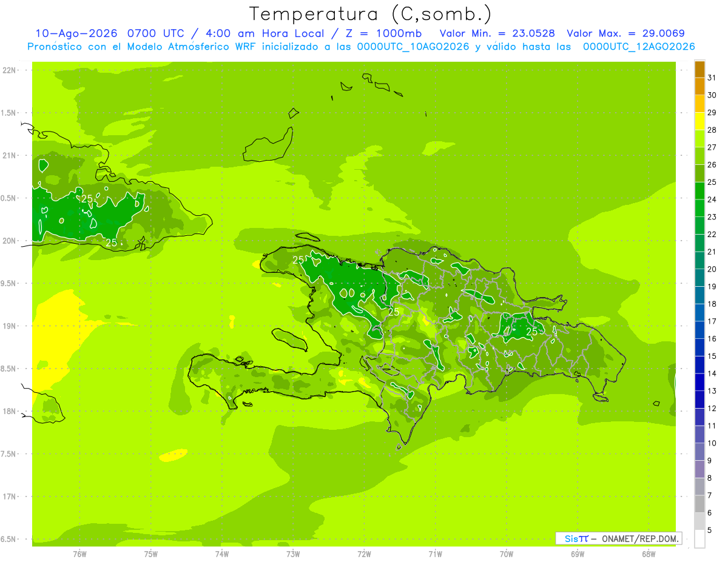The image size is (728, 562).
Task: Click the "17N" latitude label
Action: [x=9, y=497]
